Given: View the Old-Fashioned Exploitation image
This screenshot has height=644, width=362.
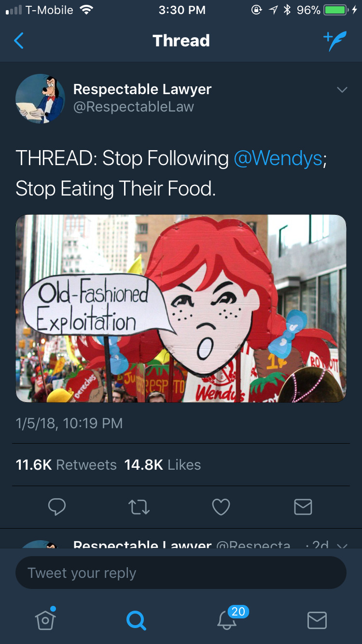Looking at the screenshot, I should pyautogui.click(x=181, y=308).
